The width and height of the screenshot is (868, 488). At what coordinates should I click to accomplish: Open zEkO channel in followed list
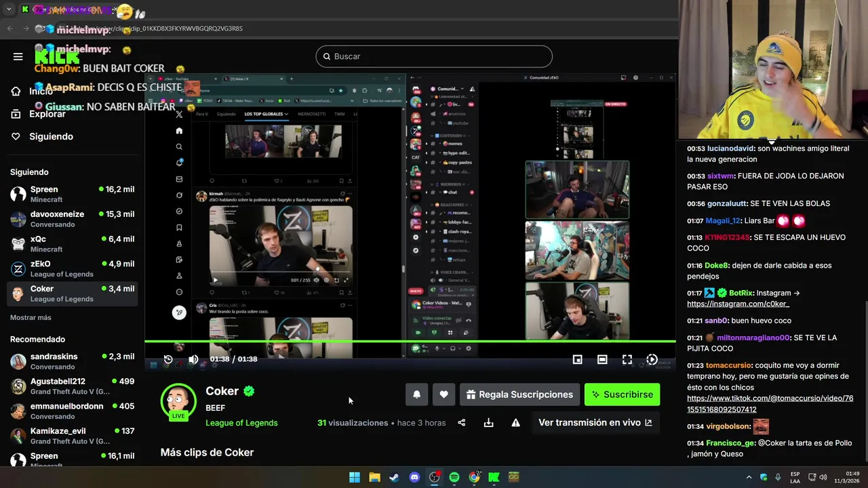[72, 269]
